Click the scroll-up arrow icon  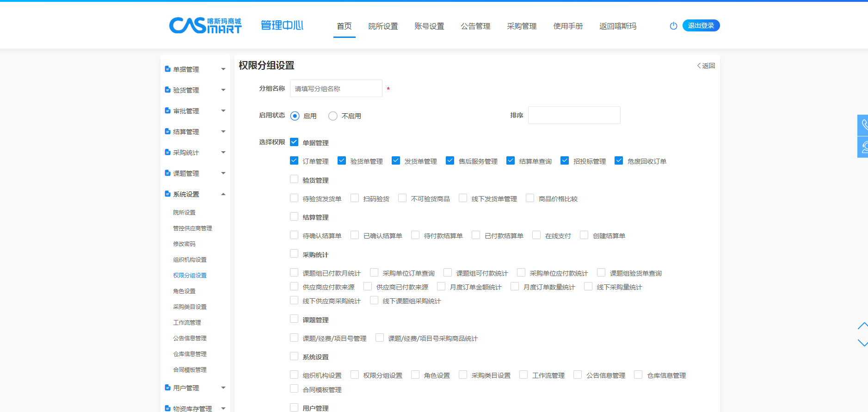[x=862, y=326]
